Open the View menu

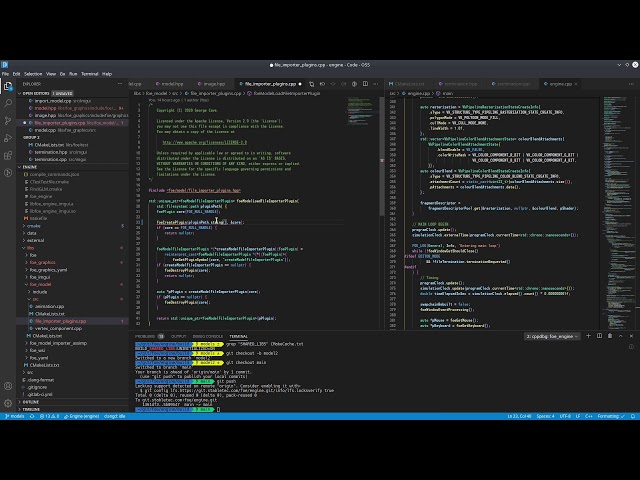coord(51,74)
